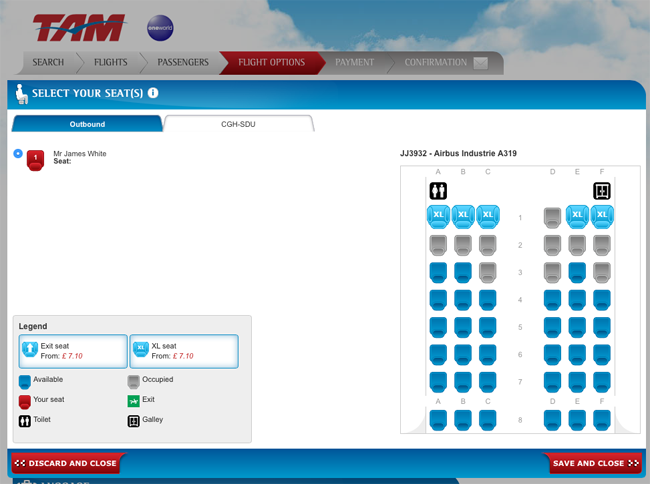Click the Occupied legend swatch

pos(133,381)
